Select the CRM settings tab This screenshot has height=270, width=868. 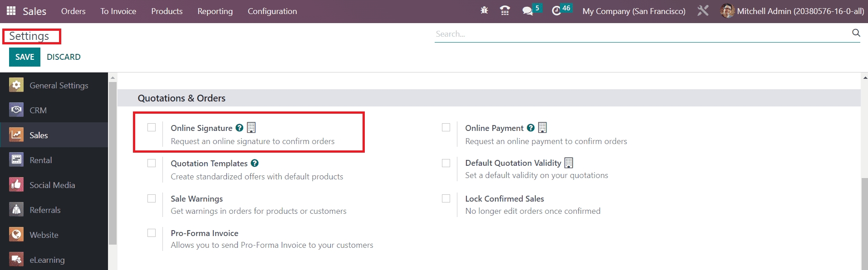[x=38, y=110]
